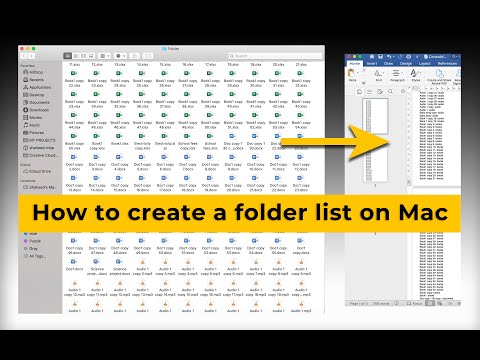Image resolution: width=480 pixels, height=360 pixels.
Task: Show document map in Word navigation pane
Action: (x=369, y=91)
